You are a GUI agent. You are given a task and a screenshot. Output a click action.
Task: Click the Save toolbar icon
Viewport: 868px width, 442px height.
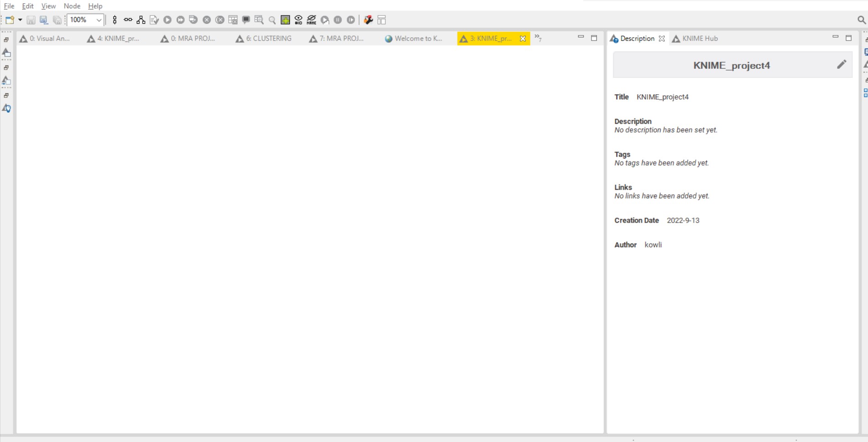pos(31,20)
